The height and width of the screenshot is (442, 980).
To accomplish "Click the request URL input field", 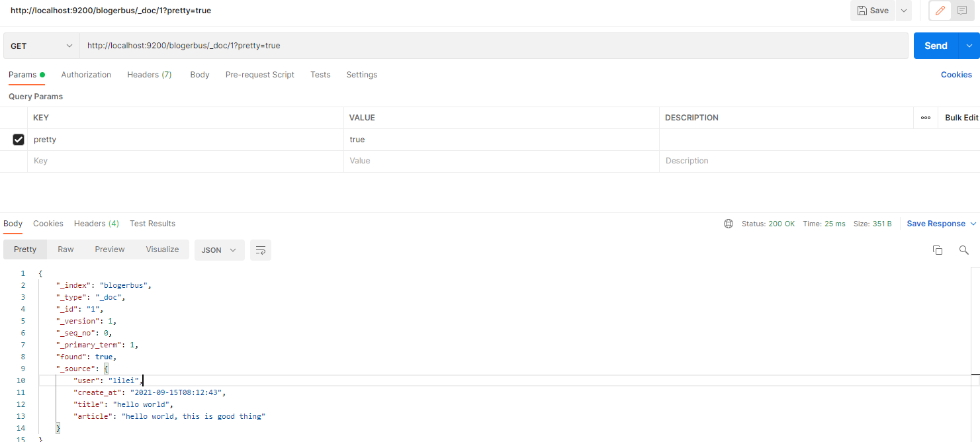I will click(x=494, y=46).
